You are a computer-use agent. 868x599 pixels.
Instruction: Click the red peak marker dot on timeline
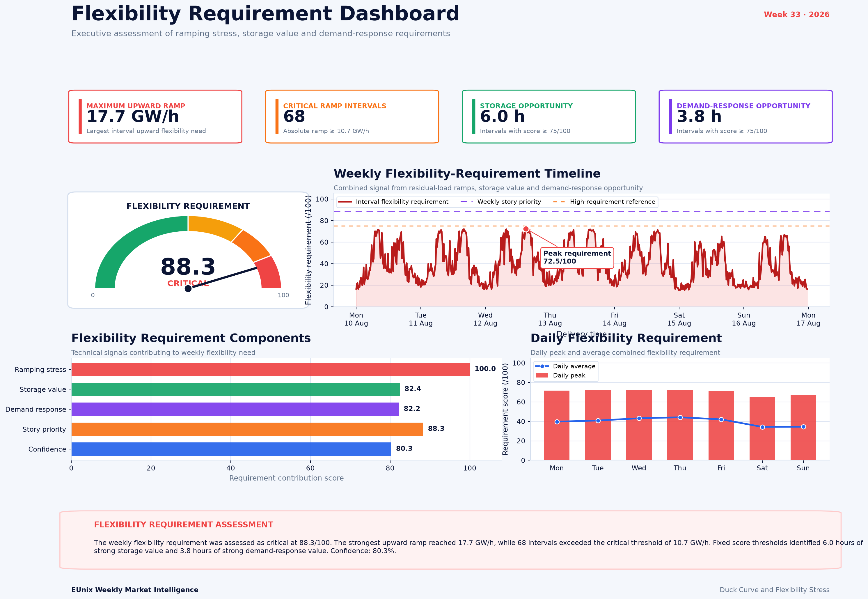[526, 229]
